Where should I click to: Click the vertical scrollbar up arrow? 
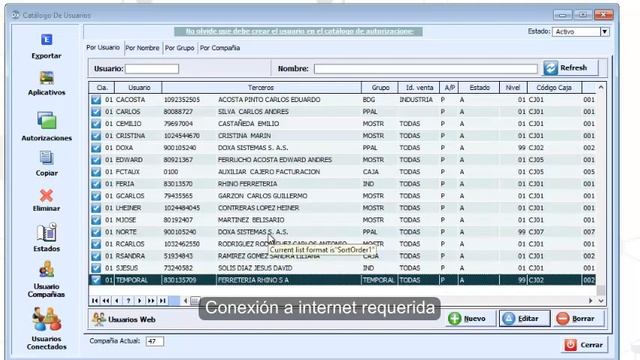click(x=601, y=87)
